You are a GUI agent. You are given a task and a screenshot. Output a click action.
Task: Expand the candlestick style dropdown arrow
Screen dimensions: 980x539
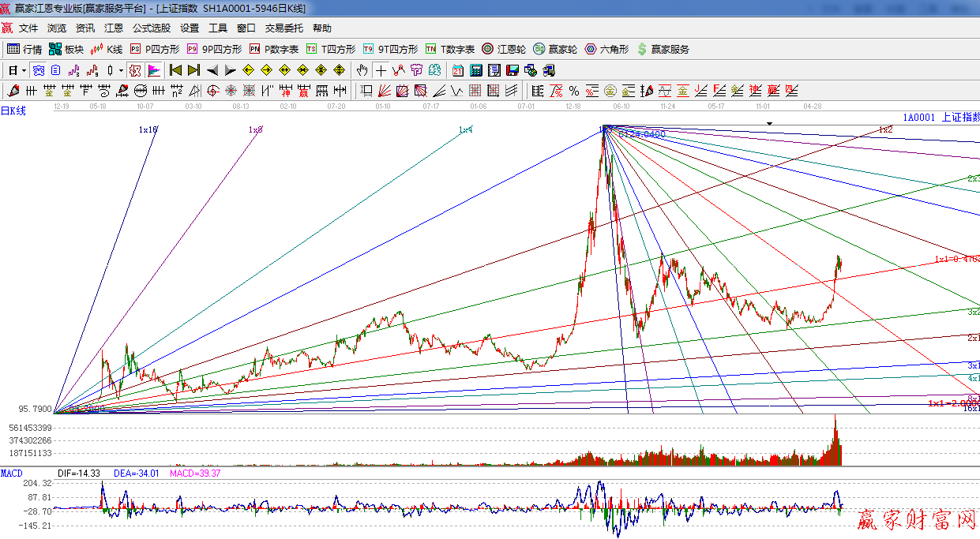tap(121, 70)
